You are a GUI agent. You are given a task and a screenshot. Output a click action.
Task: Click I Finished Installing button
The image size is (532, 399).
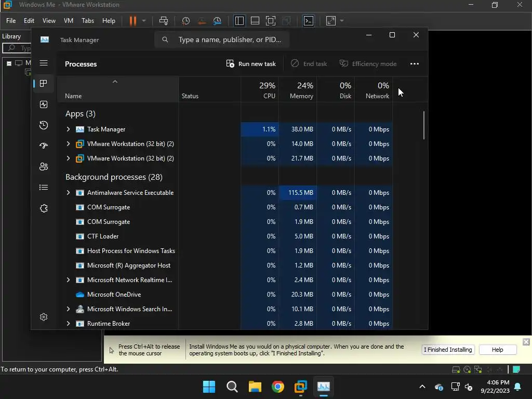tap(448, 350)
